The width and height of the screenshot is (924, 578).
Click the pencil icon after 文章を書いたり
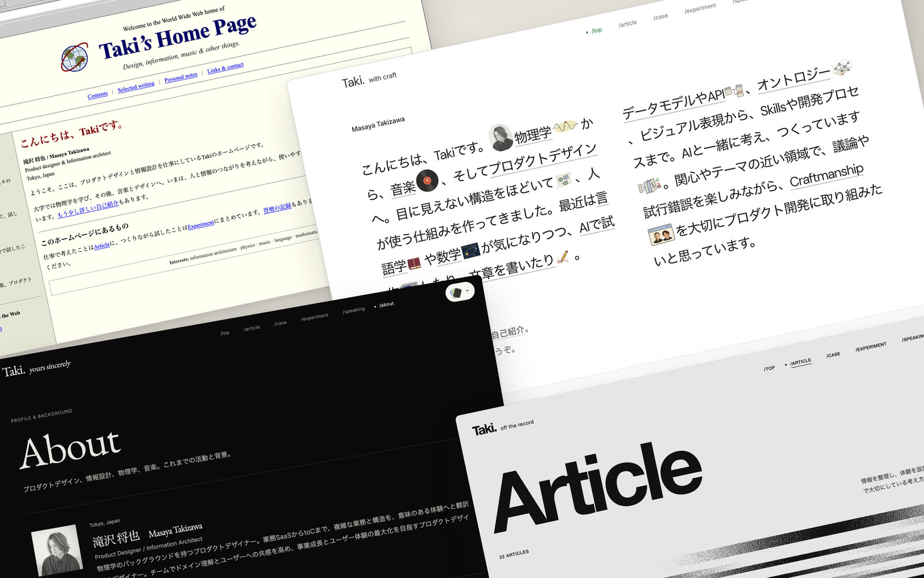562,257
